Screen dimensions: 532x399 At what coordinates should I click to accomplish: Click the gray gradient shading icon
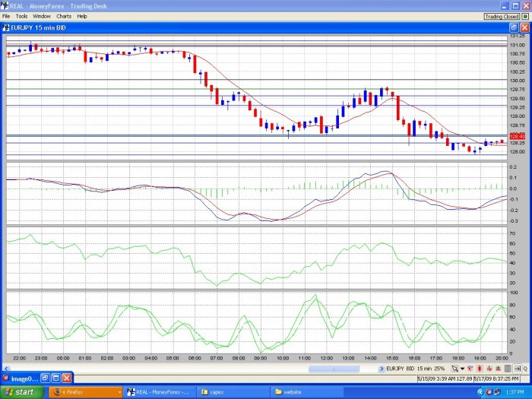(508, 369)
